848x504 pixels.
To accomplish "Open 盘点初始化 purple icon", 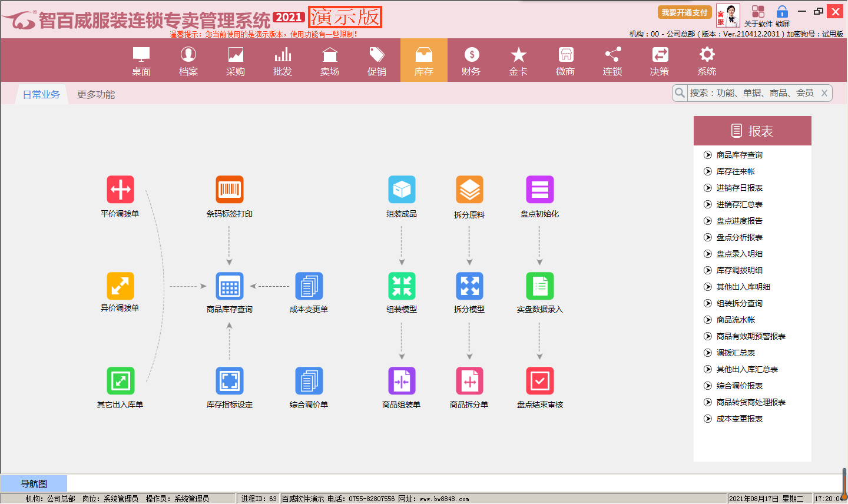I will tap(539, 190).
